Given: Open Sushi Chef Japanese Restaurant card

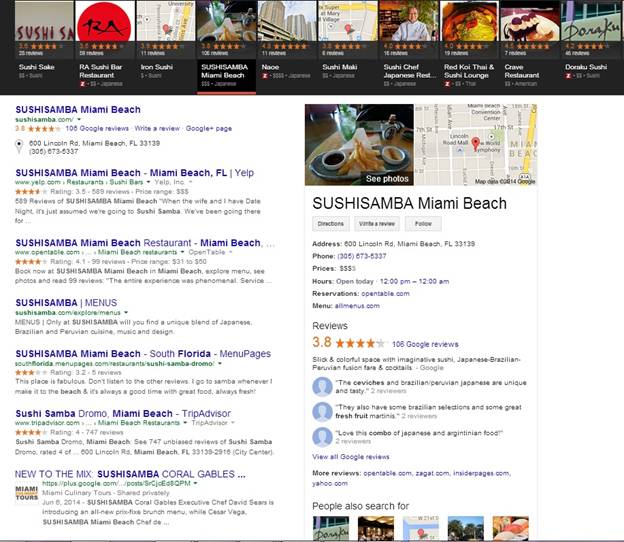Looking at the screenshot, I should click(x=409, y=46).
